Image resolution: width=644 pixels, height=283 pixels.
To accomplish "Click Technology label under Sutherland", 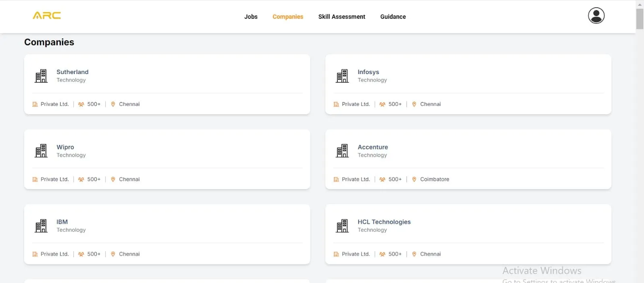I will [x=71, y=80].
